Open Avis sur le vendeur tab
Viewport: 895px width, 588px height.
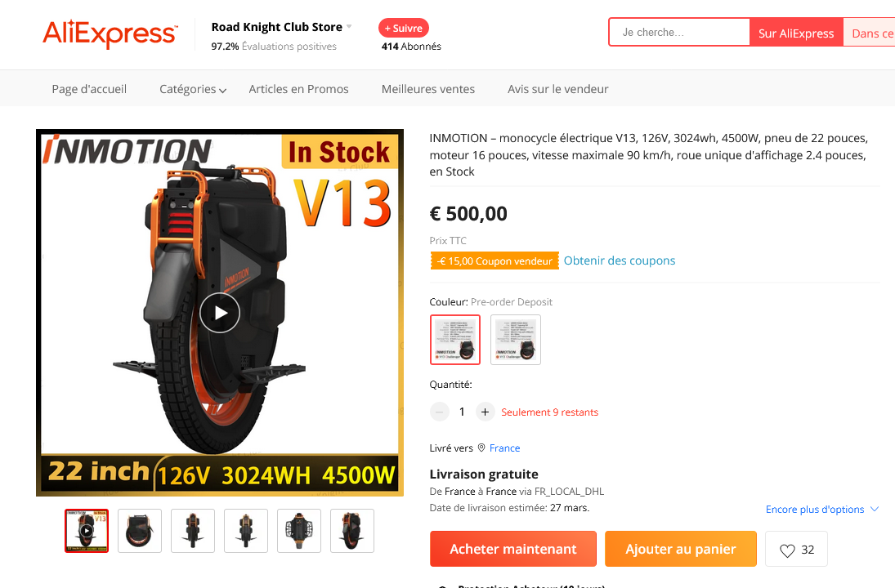click(x=557, y=89)
